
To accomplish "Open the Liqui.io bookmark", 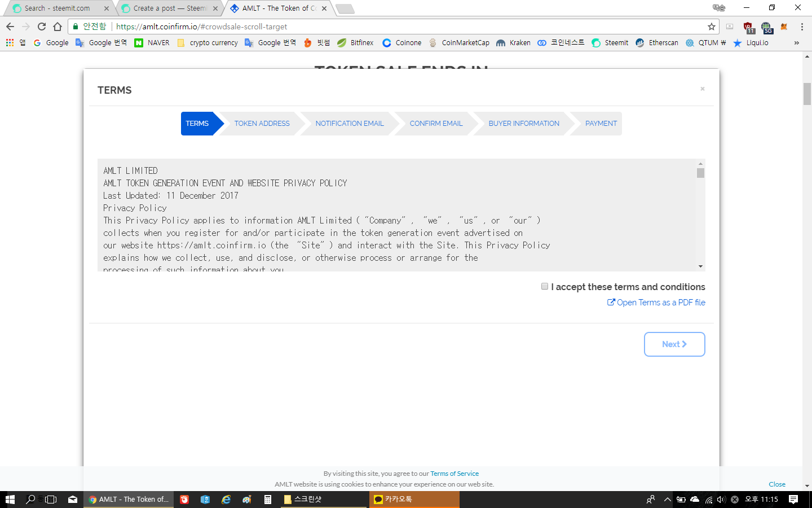I will 751,42.
